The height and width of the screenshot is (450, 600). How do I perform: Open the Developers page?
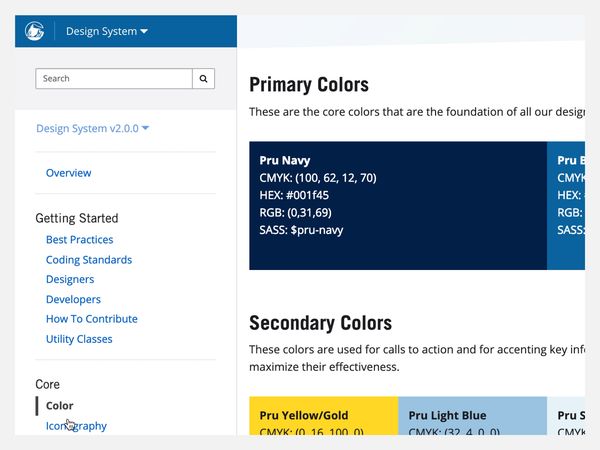click(x=73, y=299)
